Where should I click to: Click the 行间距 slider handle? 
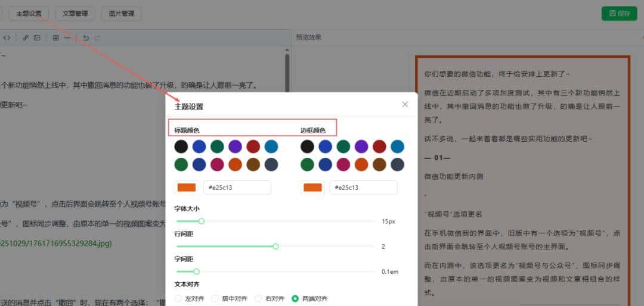click(276, 246)
